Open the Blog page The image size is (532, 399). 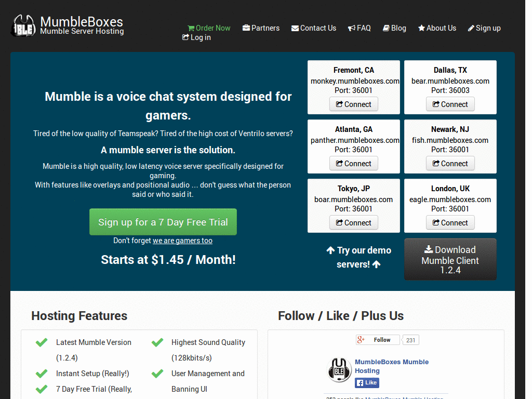click(x=394, y=28)
